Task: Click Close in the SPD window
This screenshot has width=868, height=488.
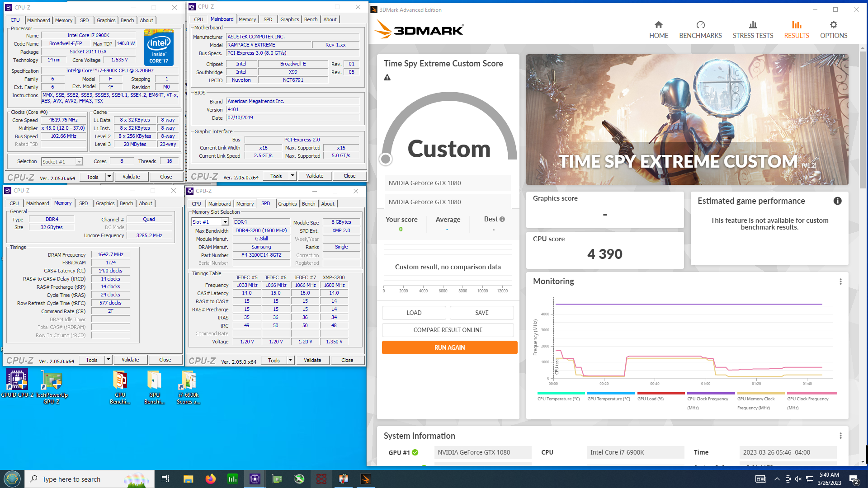Action: [347, 360]
